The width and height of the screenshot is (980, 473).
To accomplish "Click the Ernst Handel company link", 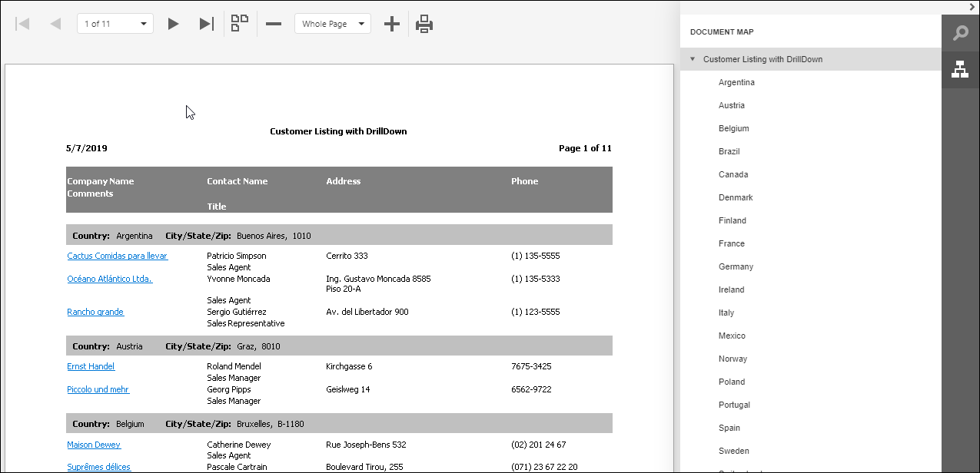I will (91, 366).
